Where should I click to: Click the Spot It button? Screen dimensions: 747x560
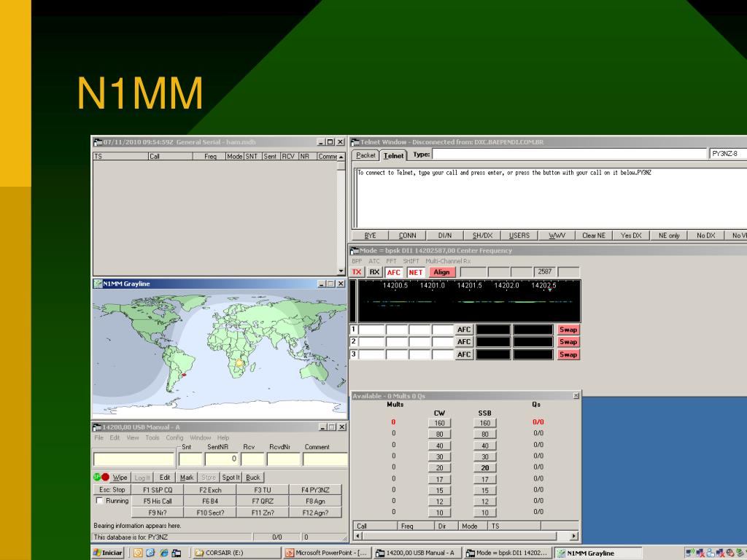(x=231, y=477)
